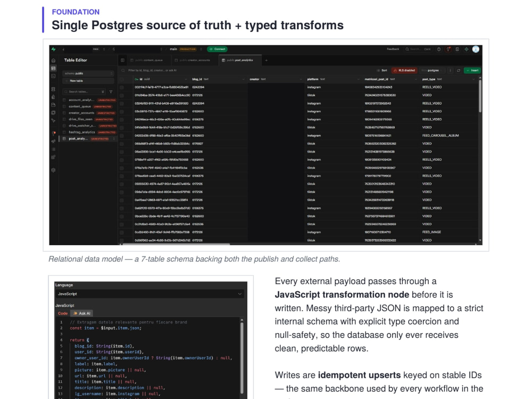Open the top-bar advisor lightbulb icon
Image resolution: width=532 pixels, height=399 pixels.
pos(448,49)
